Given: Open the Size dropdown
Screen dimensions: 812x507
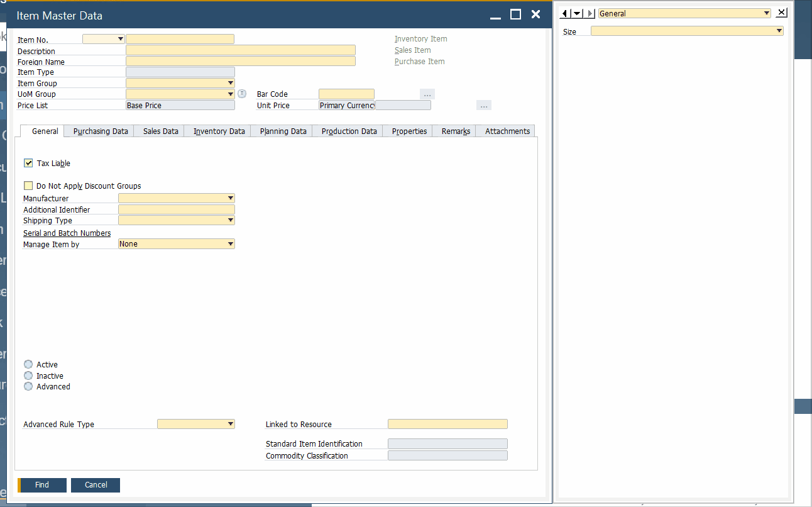Looking at the screenshot, I should coord(779,30).
